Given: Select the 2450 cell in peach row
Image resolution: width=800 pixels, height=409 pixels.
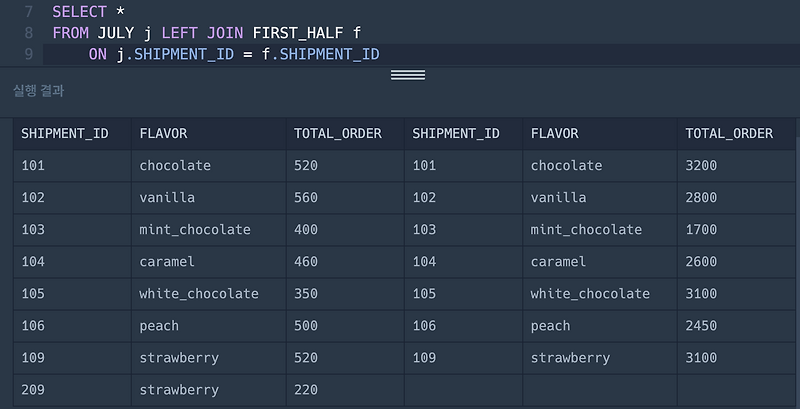Looking at the screenshot, I should pyautogui.click(x=701, y=325).
